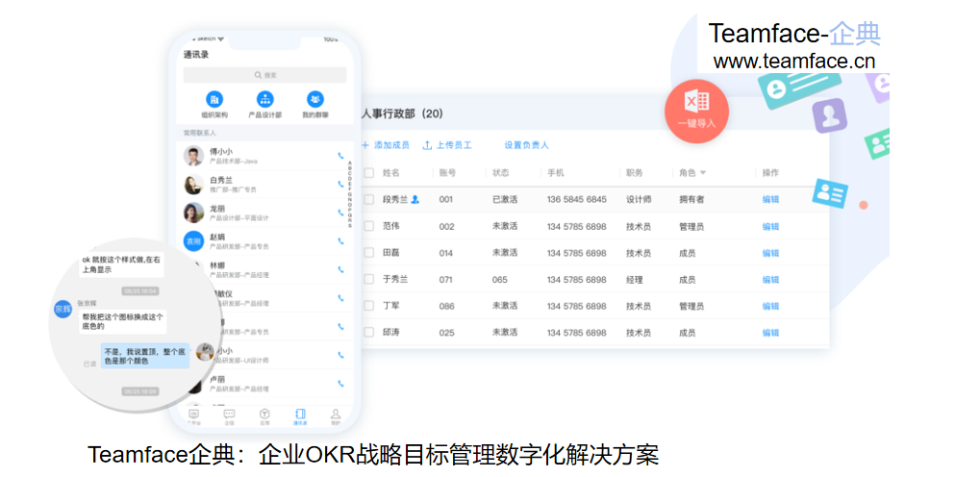Image resolution: width=980 pixels, height=477 pixels.
Task: Click account number 025
Action: pyautogui.click(x=446, y=333)
